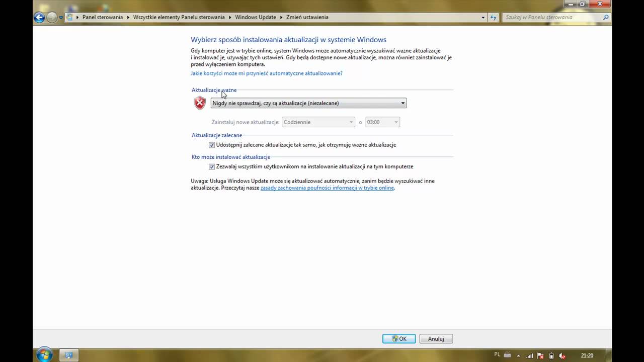The height and width of the screenshot is (362, 644).
Task: Show hidden tray icons arrow
Action: [518, 356]
